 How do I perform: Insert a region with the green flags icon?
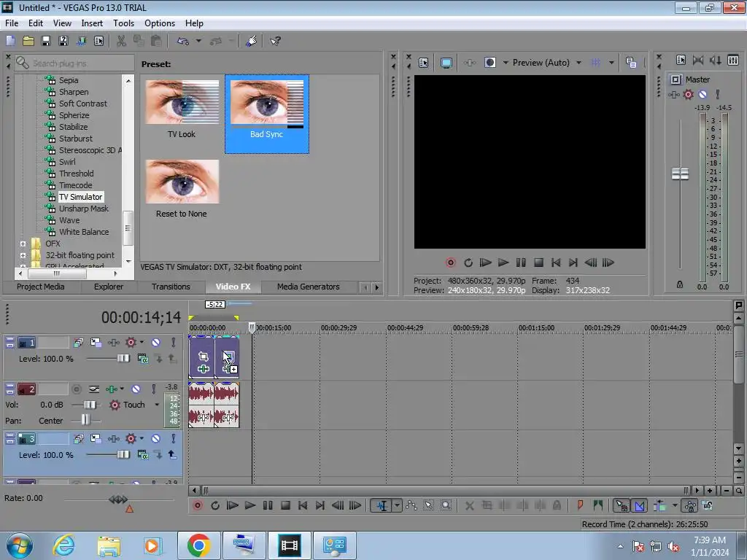598,506
